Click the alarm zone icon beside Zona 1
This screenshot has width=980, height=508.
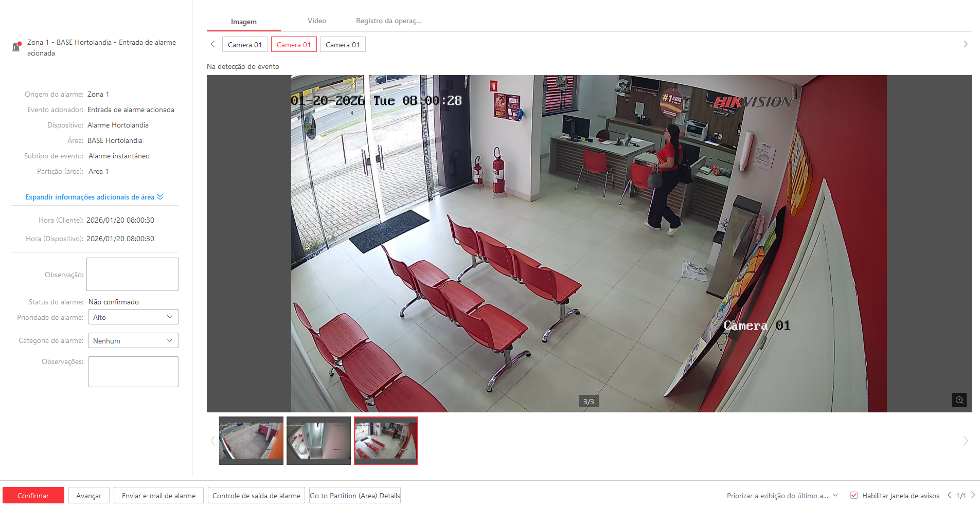[x=16, y=47]
